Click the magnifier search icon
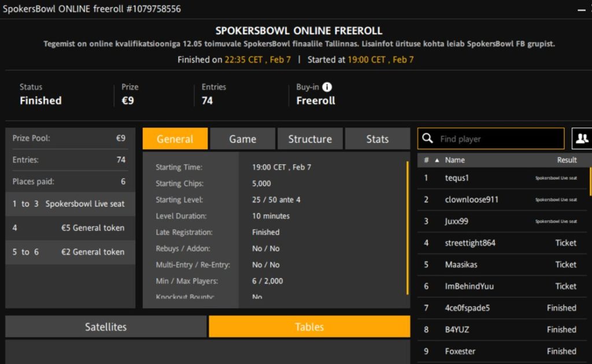The height and width of the screenshot is (364, 592). point(428,139)
